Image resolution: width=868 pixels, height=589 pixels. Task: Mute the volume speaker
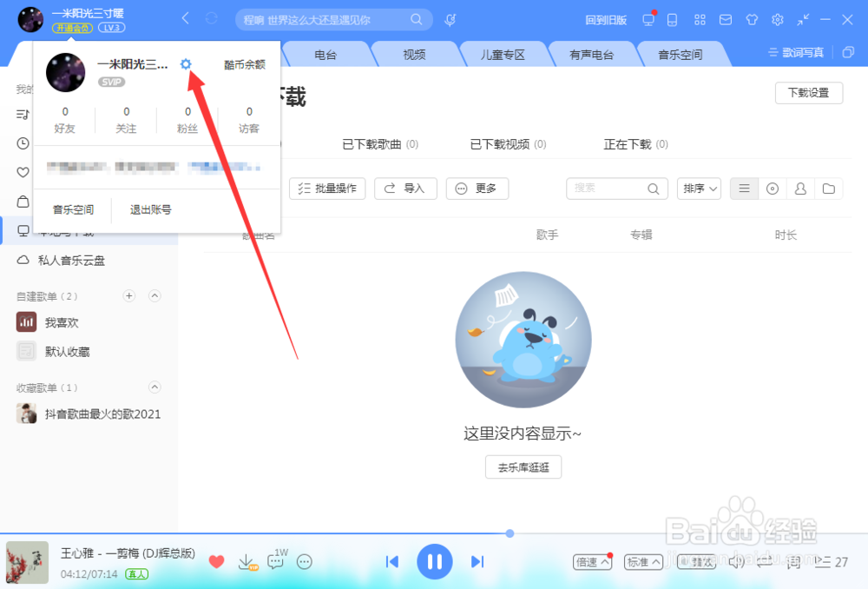[x=736, y=562]
